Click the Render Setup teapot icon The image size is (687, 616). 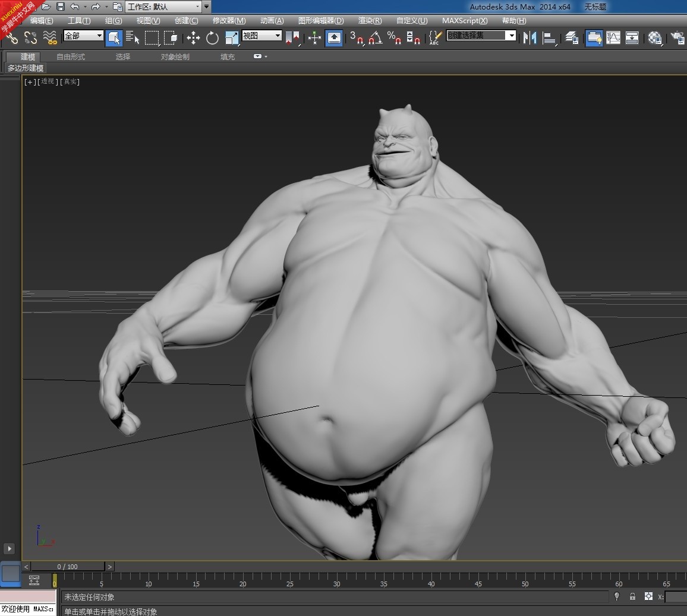(x=678, y=38)
